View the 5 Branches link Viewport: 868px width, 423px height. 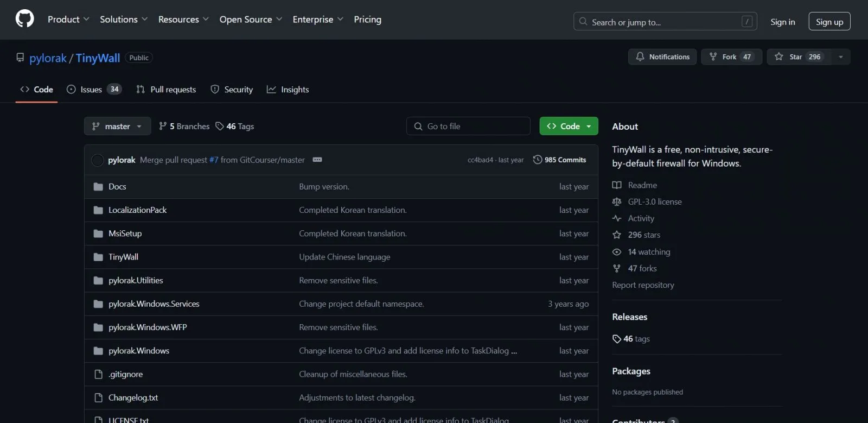[x=184, y=127]
